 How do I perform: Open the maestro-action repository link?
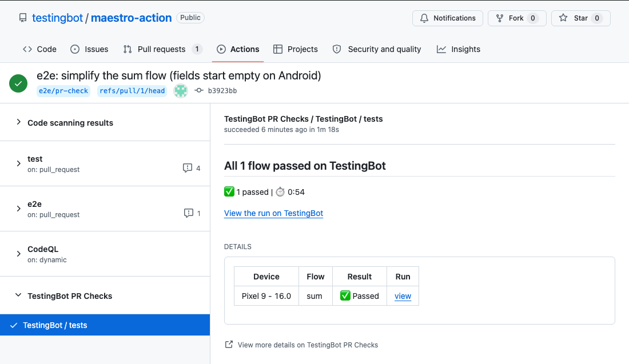pyautogui.click(x=131, y=18)
